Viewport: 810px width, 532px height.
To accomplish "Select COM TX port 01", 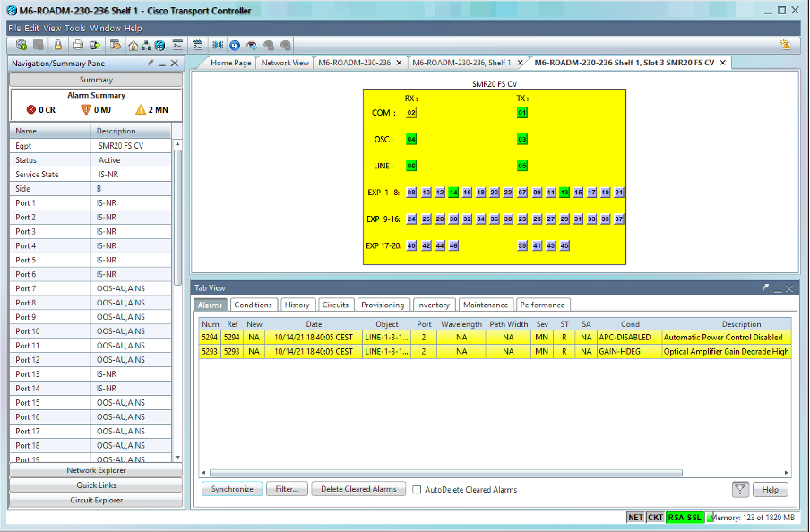I will [x=522, y=113].
